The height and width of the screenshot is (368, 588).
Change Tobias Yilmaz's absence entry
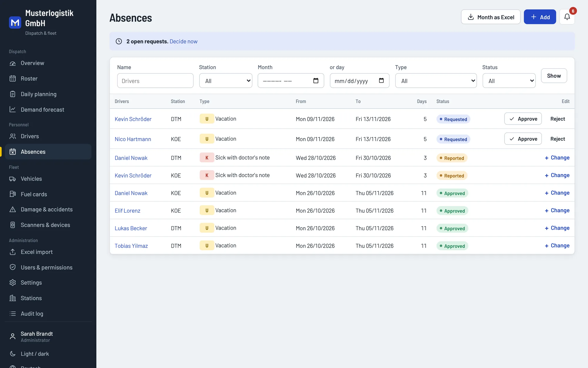click(x=557, y=246)
